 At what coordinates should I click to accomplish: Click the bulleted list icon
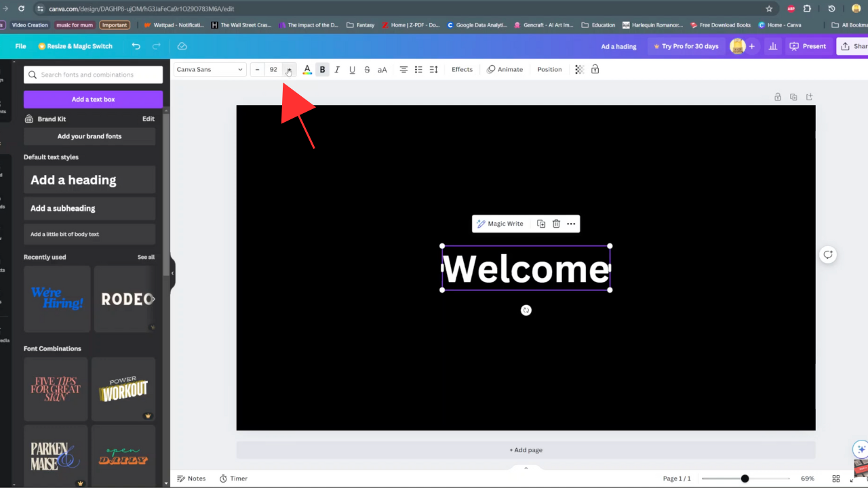click(418, 69)
